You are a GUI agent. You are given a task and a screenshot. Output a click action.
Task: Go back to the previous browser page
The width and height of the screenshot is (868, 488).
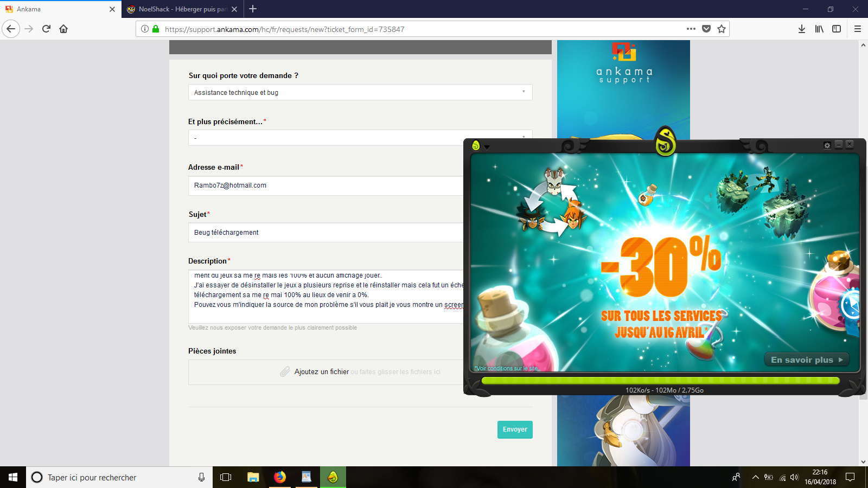[x=11, y=29]
